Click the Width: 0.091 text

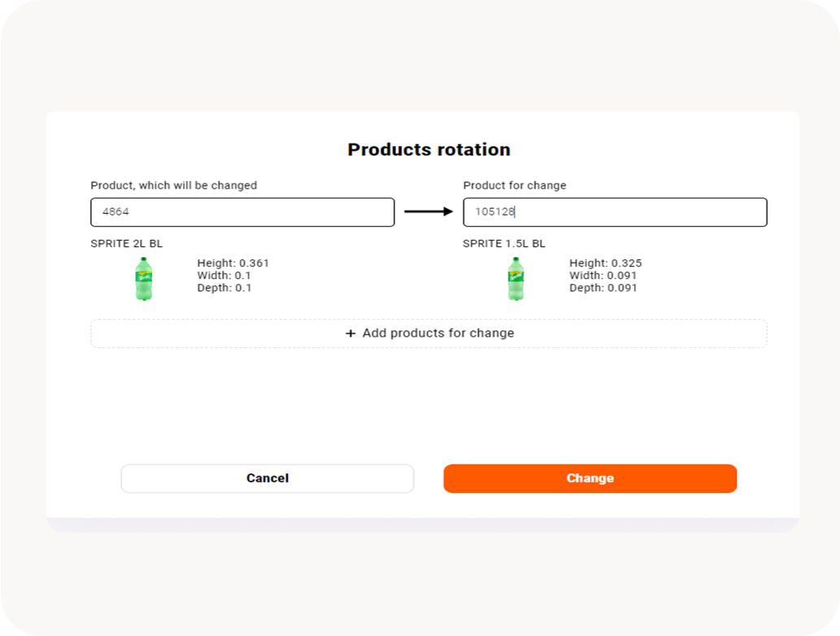(603, 276)
